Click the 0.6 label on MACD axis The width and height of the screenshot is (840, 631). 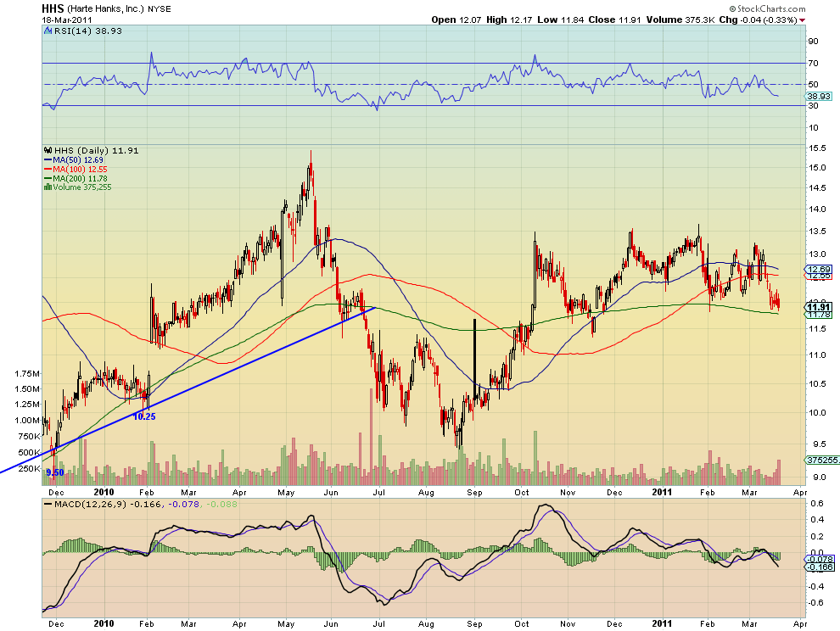coord(816,504)
